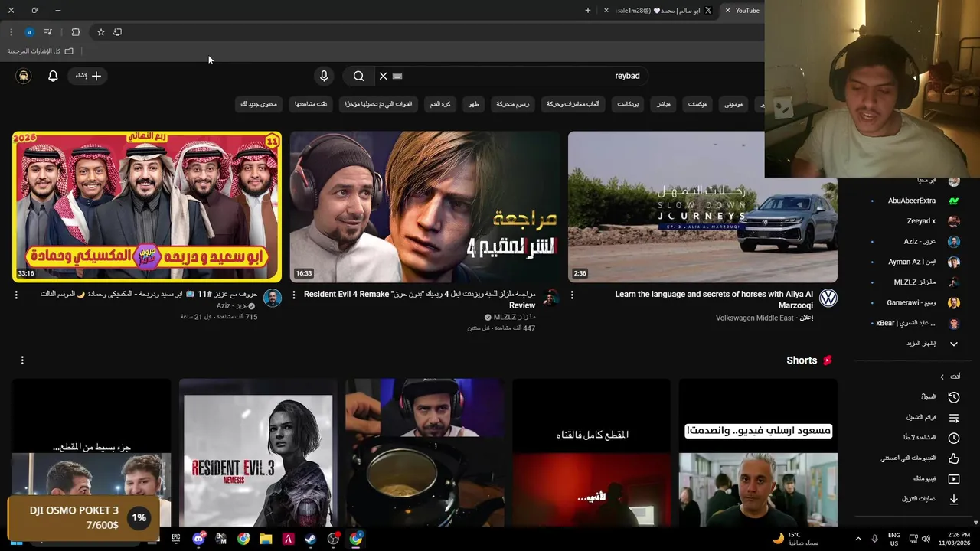Click the Resident Evil 4 Remake video title
This screenshot has height=551, width=980.
tap(420, 299)
